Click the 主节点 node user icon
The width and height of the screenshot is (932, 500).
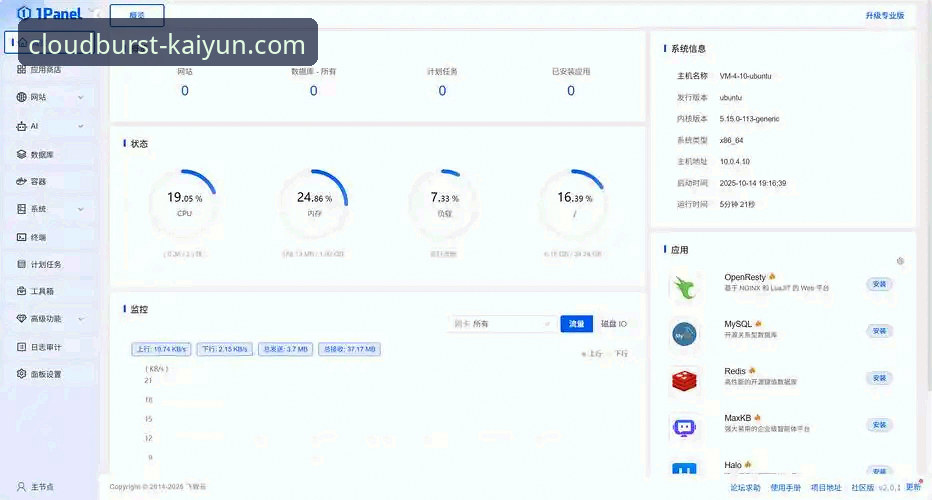pos(21,487)
